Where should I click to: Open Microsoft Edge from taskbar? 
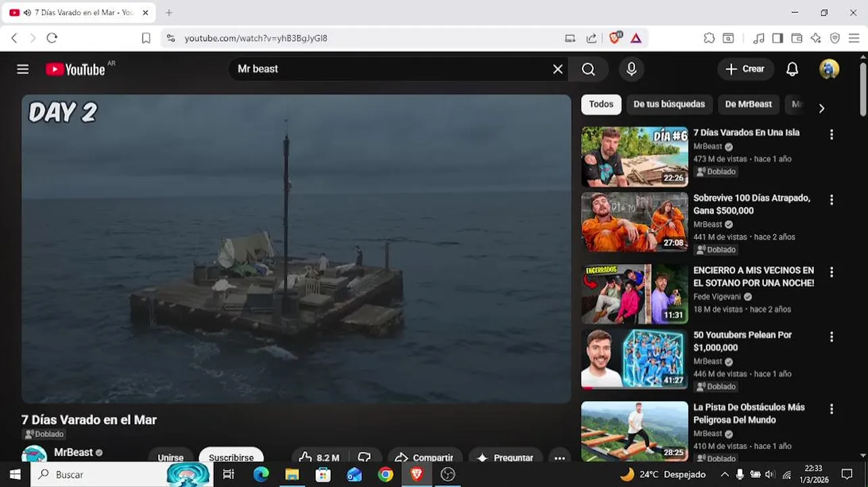[261, 474]
